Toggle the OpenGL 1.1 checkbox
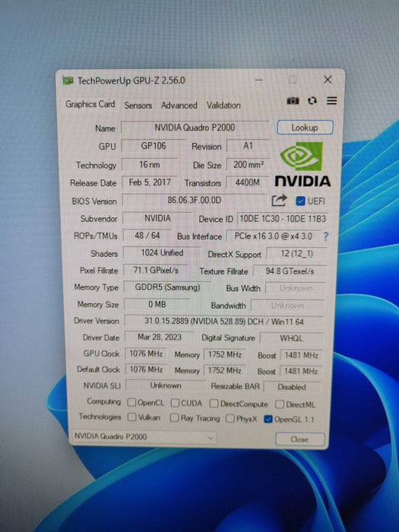This screenshot has height=532, width=399. (268, 419)
